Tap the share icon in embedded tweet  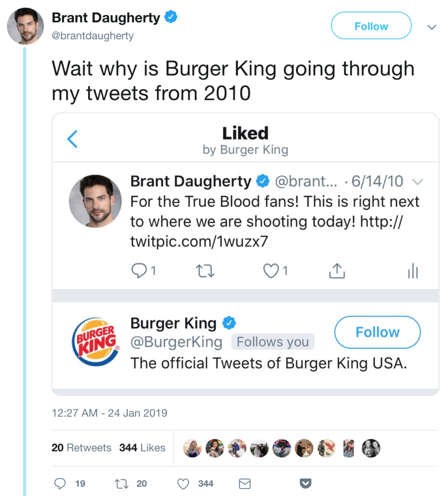pyautogui.click(x=337, y=271)
